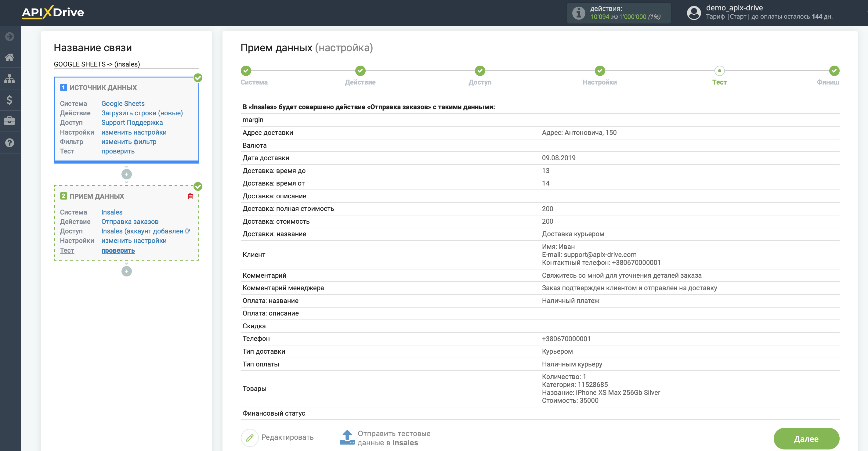This screenshot has width=868, height=451.
Task: Click the user profile avatar icon
Action: tap(693, 13)
